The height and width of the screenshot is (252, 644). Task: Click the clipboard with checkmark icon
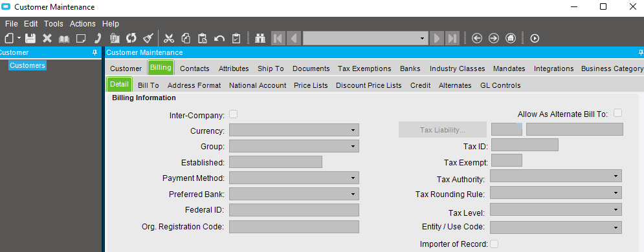(x=236, y=38)
